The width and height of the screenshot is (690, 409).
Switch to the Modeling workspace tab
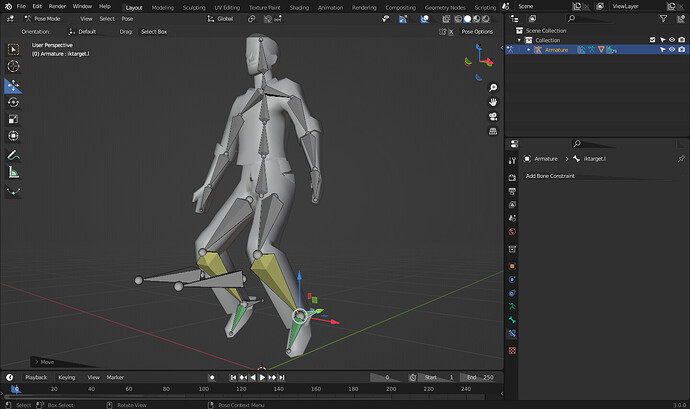click(x=163, y=7)
